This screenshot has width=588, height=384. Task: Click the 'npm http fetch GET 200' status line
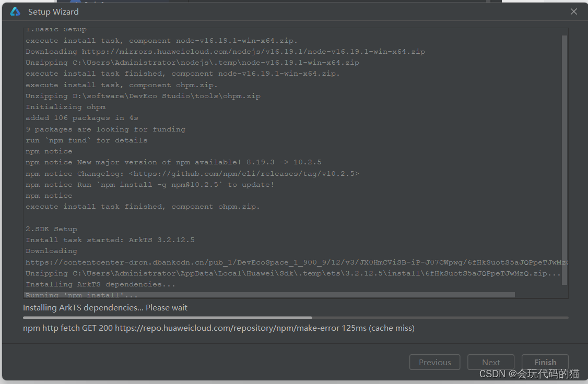(x=219, y=328)
